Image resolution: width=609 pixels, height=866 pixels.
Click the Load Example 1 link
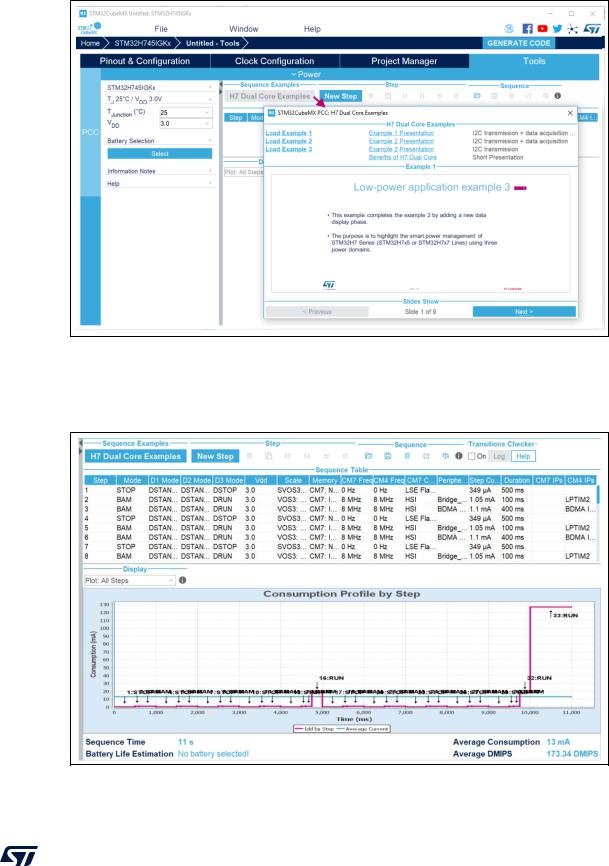(x=288, y=133)
